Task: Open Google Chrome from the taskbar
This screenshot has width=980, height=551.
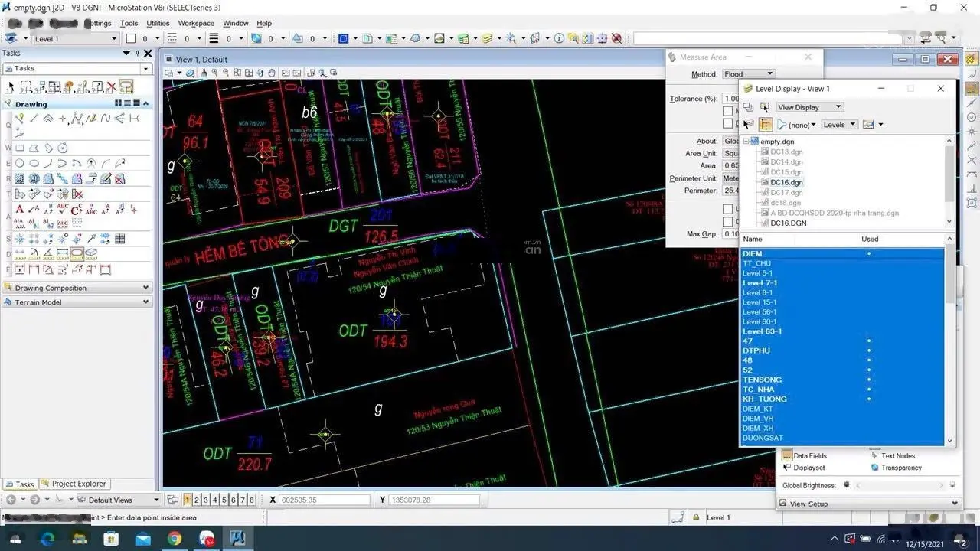Action: point(175,539)
